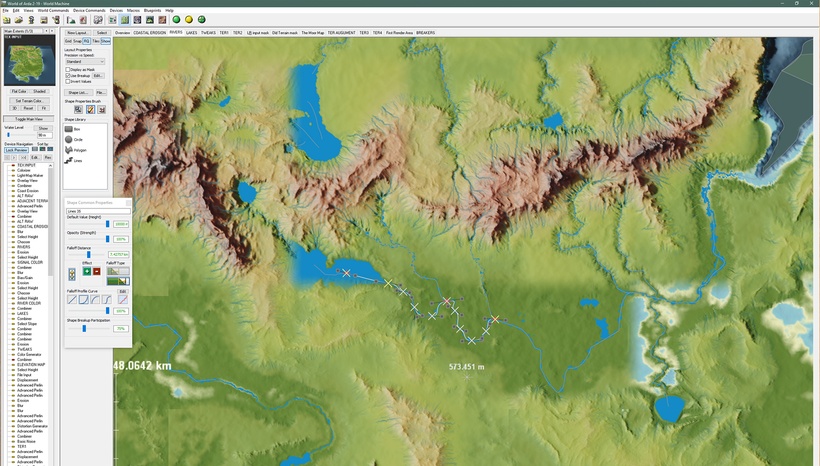This screenshot has height=466, width=820.
Task: Toggle the Tiles button
Action: click(96, 41)
